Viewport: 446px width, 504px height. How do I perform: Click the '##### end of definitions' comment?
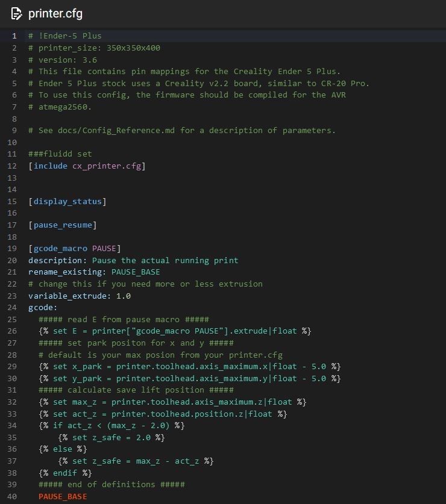[111, 485]
